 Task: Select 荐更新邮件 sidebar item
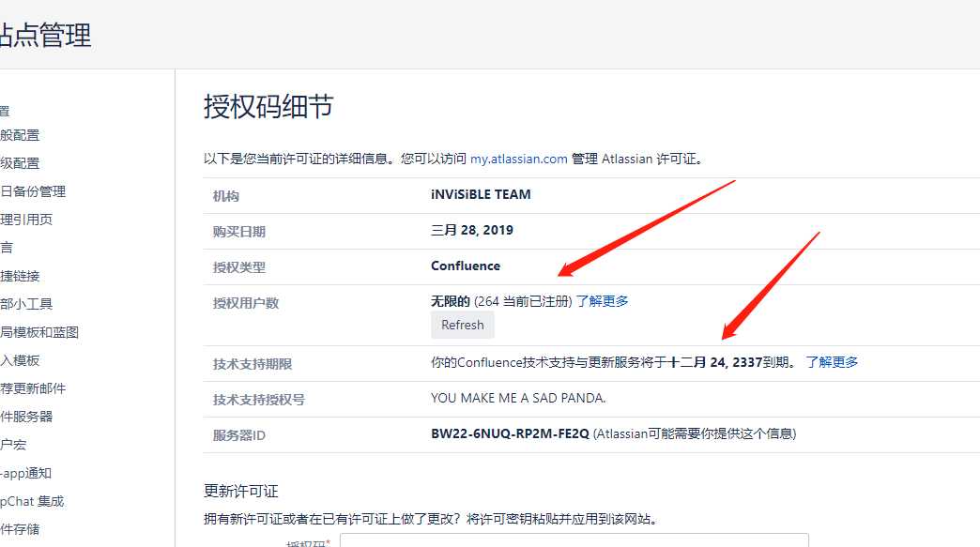[33, 388]
